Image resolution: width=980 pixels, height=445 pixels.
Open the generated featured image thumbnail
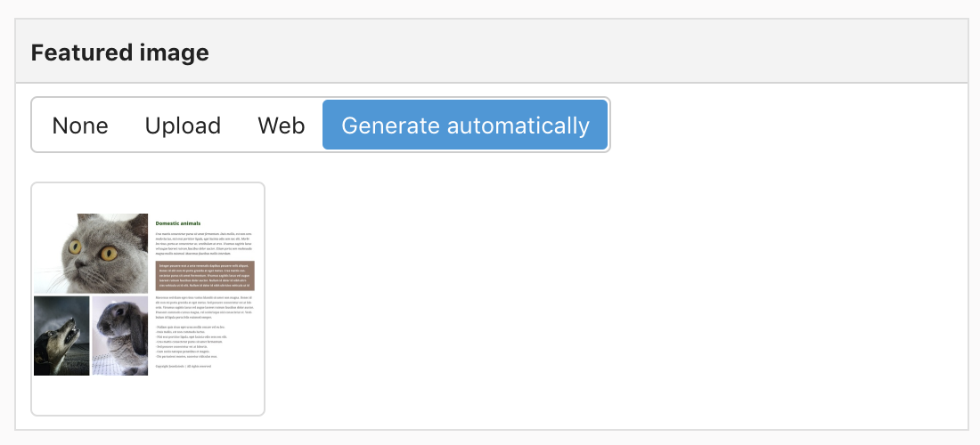click(148, 299)
